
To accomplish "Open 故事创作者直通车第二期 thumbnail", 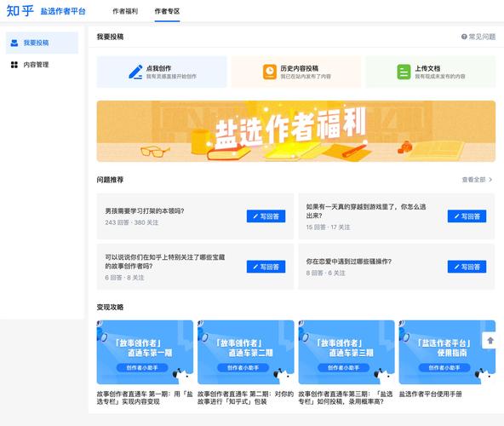I will (x=246, y=352).
